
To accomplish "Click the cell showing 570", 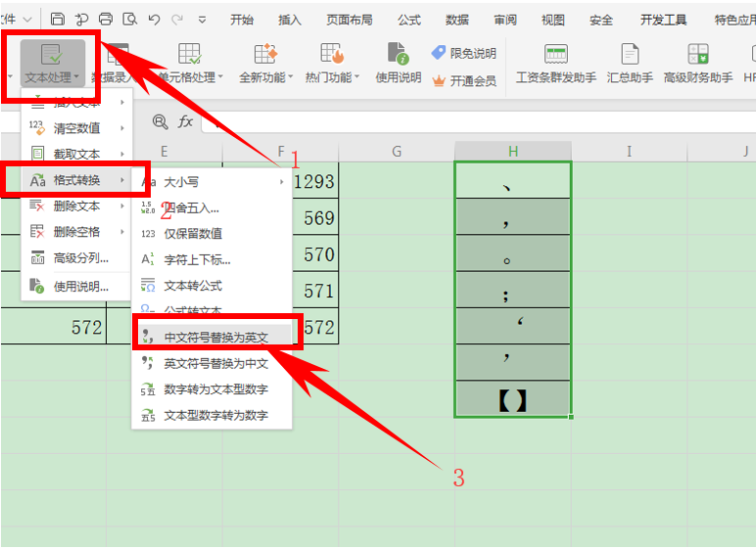I will coord(315,253).
